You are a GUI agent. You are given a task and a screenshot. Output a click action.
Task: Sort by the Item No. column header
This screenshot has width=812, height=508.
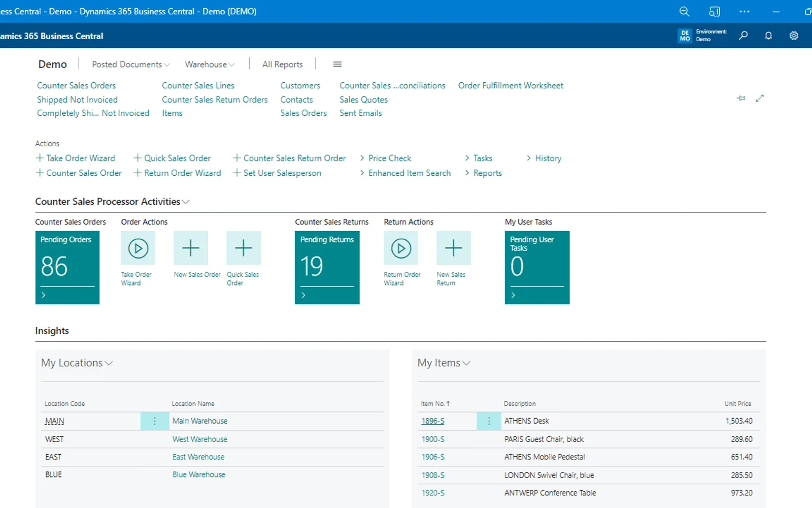435,403
